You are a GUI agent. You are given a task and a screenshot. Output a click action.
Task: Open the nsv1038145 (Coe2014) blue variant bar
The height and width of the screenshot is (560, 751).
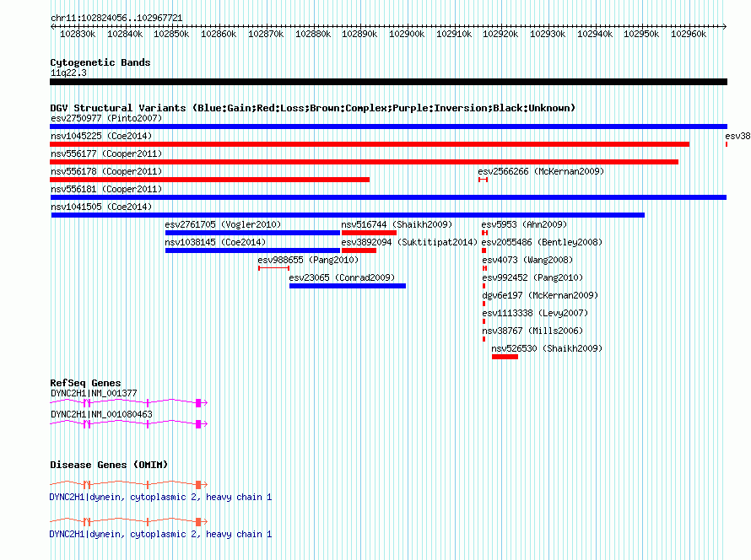252,250
